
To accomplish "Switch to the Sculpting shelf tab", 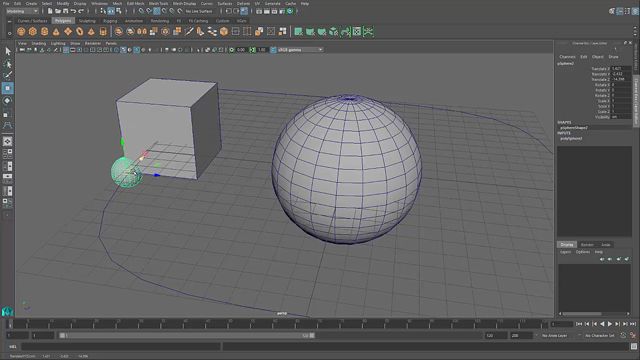I will tap(87, 21).
